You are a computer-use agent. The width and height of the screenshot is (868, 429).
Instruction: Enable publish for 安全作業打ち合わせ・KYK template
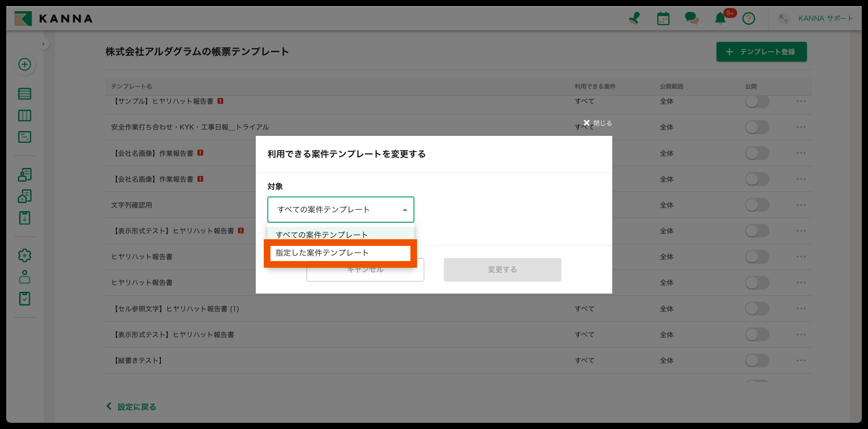tap(757, 127)
